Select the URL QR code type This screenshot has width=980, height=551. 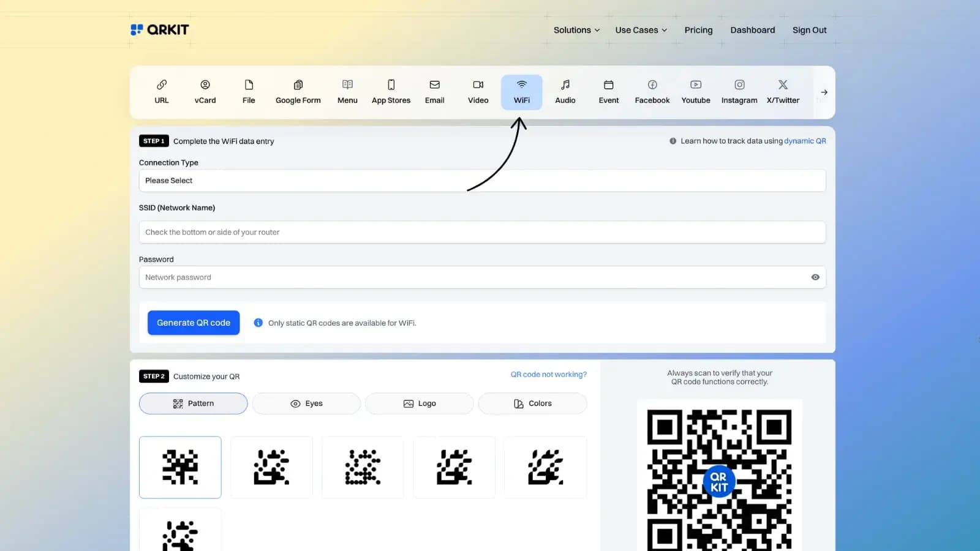pyautogui.click(x=161, y=92)
